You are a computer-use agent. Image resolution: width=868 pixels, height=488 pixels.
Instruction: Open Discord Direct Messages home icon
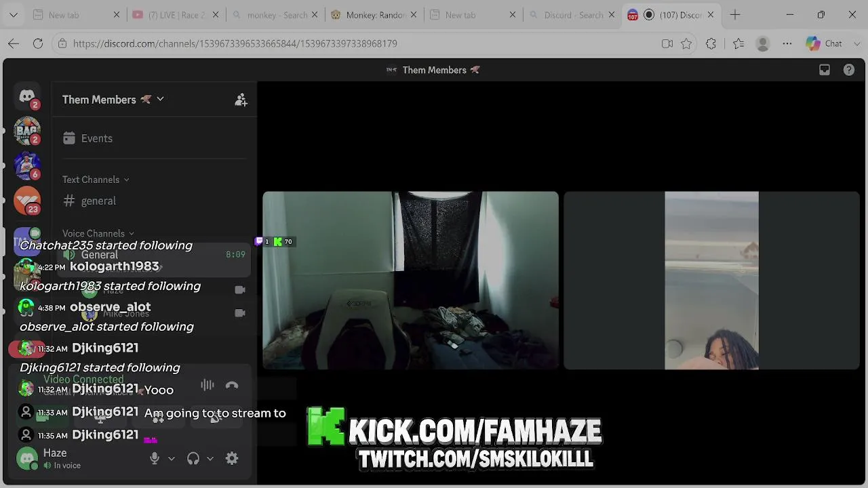[x=27, y=97]
